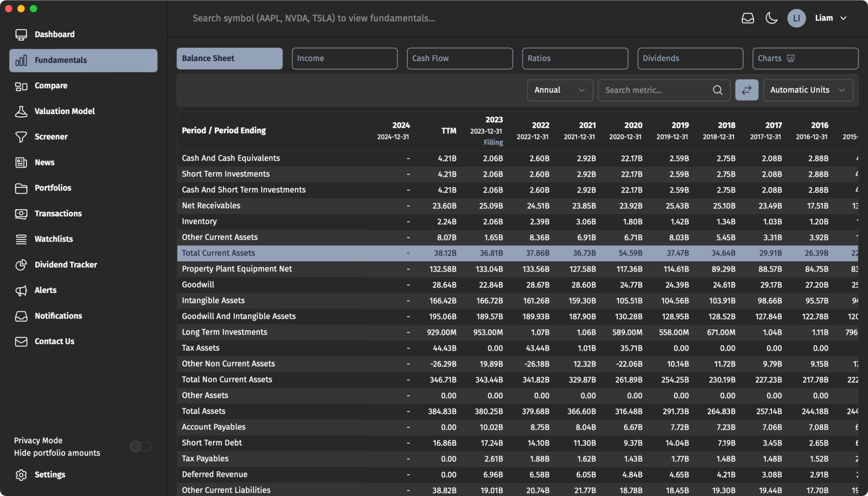Click the Tax Assets row label
Viewport: 868px width, 496px height.
(x=200, y=348)
